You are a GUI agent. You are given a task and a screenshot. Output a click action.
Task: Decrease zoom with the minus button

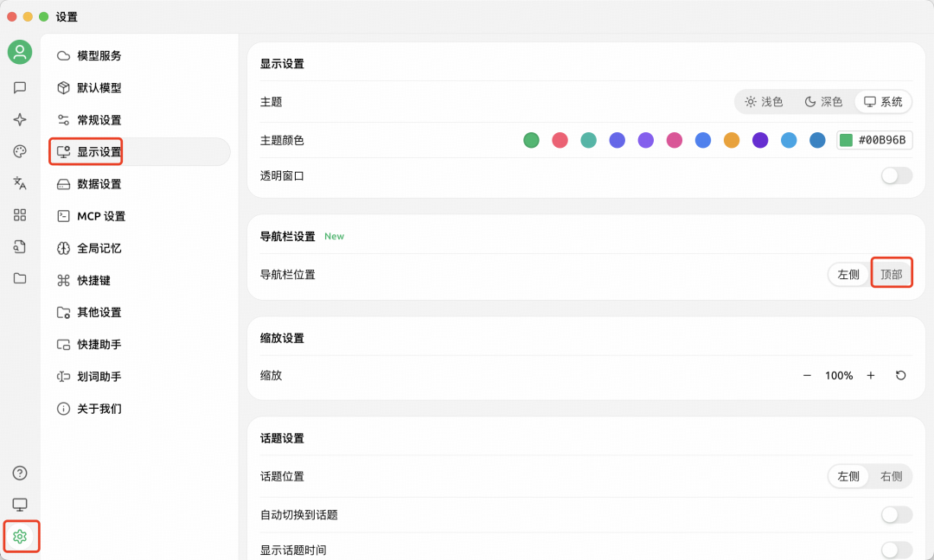[807, 376]
